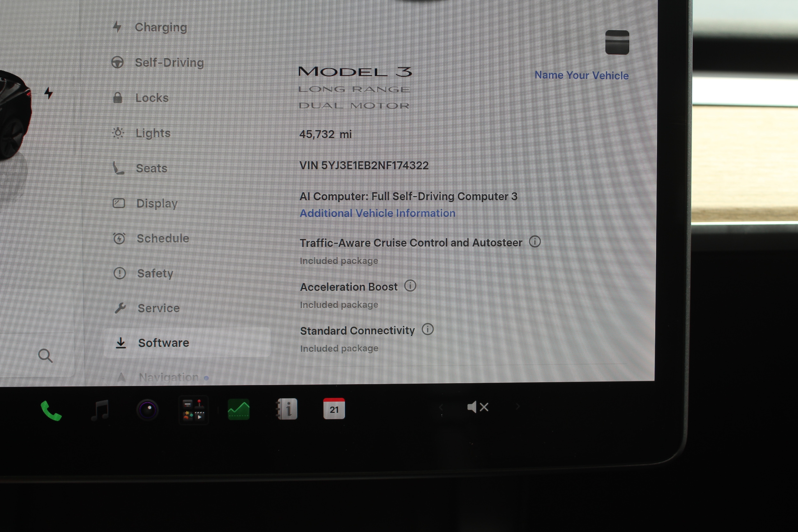Open the Music app in the dock

point(100,410)
